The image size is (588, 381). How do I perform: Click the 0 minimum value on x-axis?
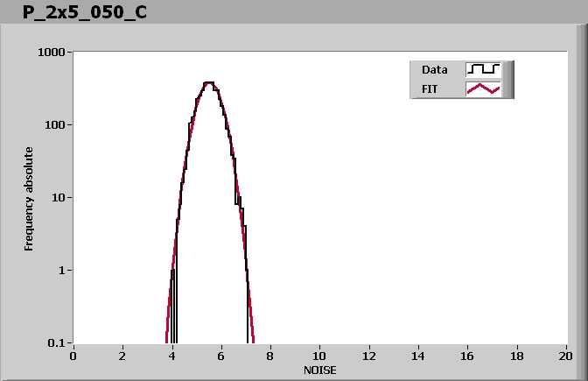click(x=73, y=356)
